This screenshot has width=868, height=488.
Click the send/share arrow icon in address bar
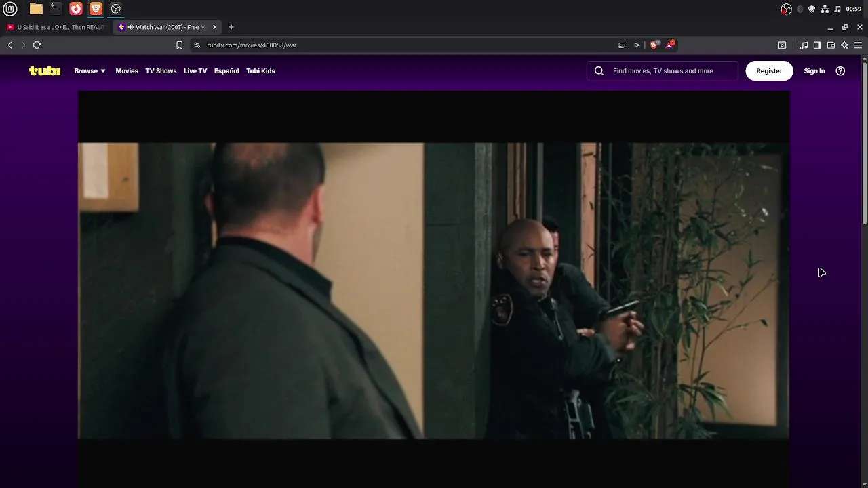(637, 45)
